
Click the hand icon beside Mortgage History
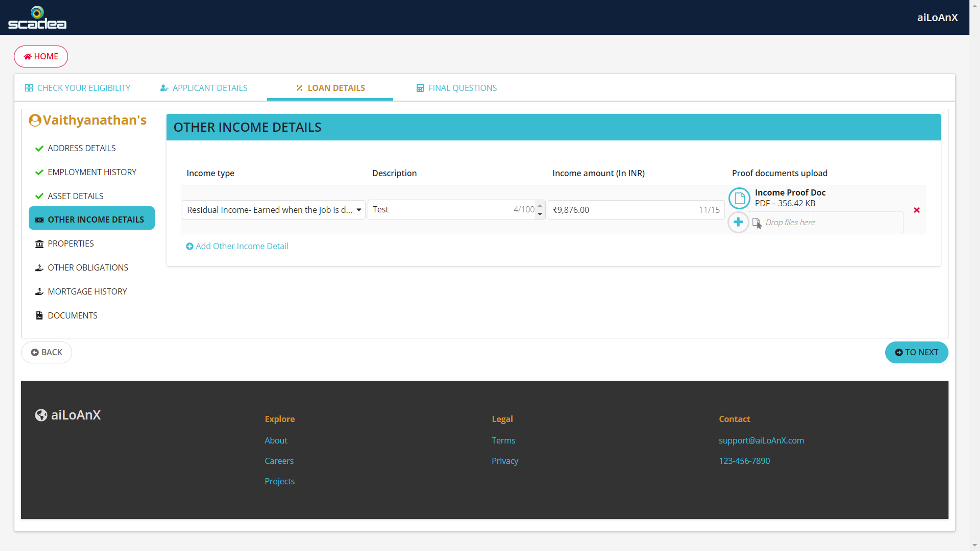[x=39, y=292]
